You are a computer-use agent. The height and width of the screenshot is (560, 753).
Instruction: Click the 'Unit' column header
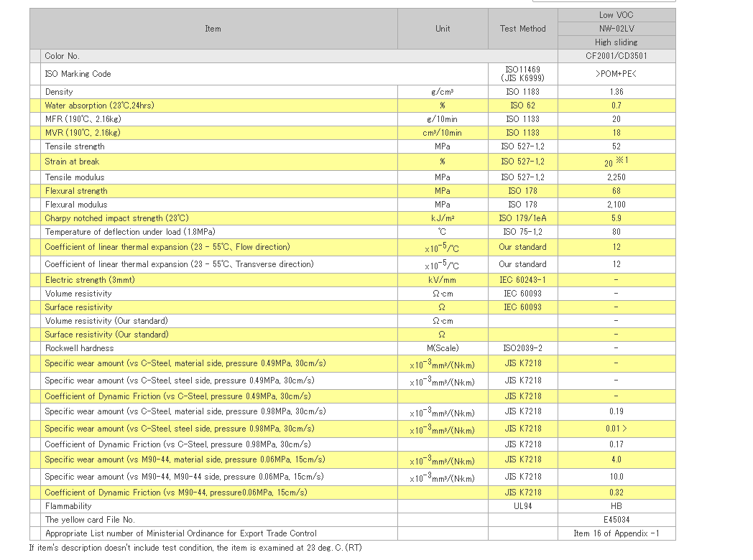tap(443, 29)
